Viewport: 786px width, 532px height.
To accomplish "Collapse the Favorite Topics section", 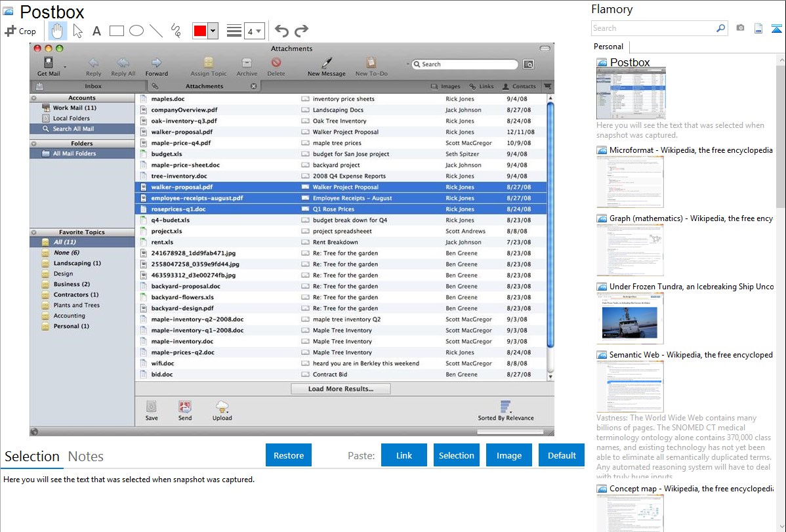I will tap(34, 232).
